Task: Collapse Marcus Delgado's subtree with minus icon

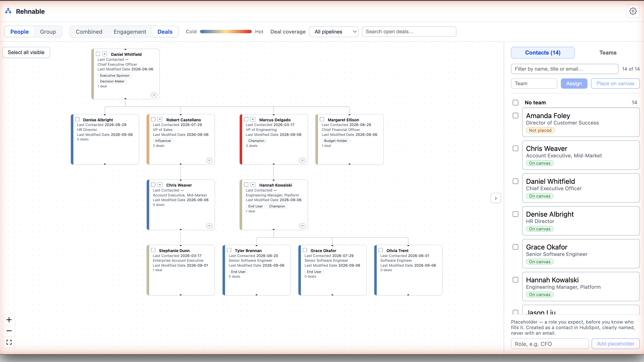Action: pos(302,160)
